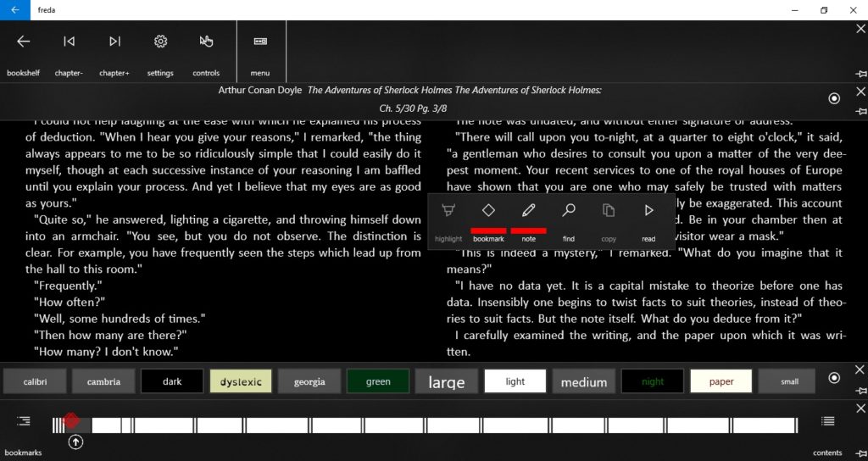The image size is (868, 461).
Task: Close the theme selection bar
Action: (860, 369)
